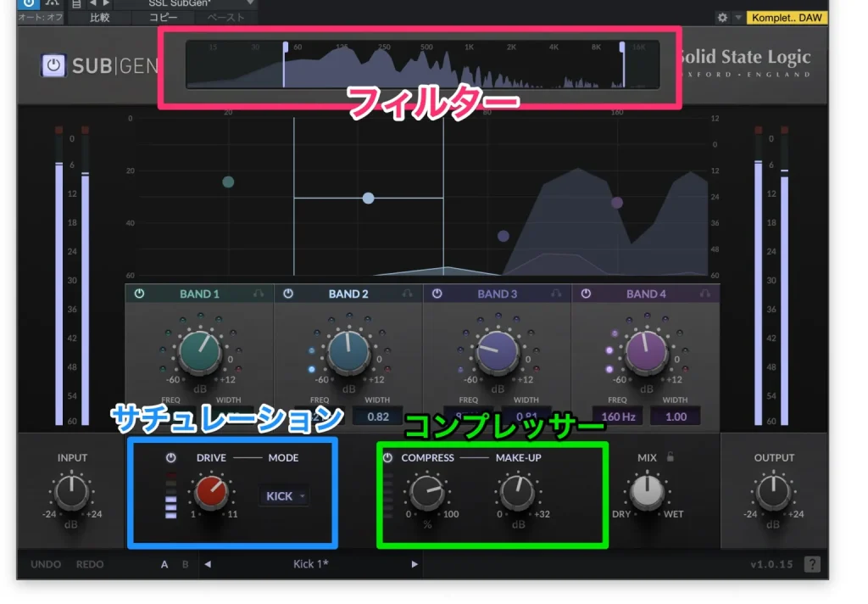Image resolution: width=868 pixels, height=604 pixels.
Task: Open the KICK mode dropdown
Action: tap(284, 496)
